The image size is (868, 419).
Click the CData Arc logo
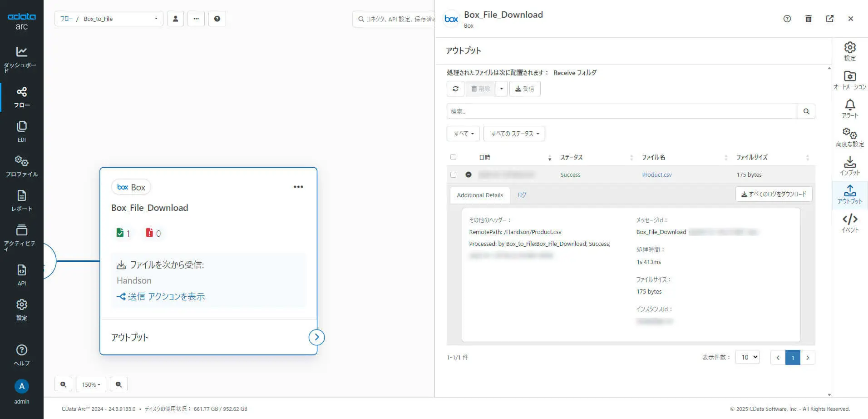(21, 21)
